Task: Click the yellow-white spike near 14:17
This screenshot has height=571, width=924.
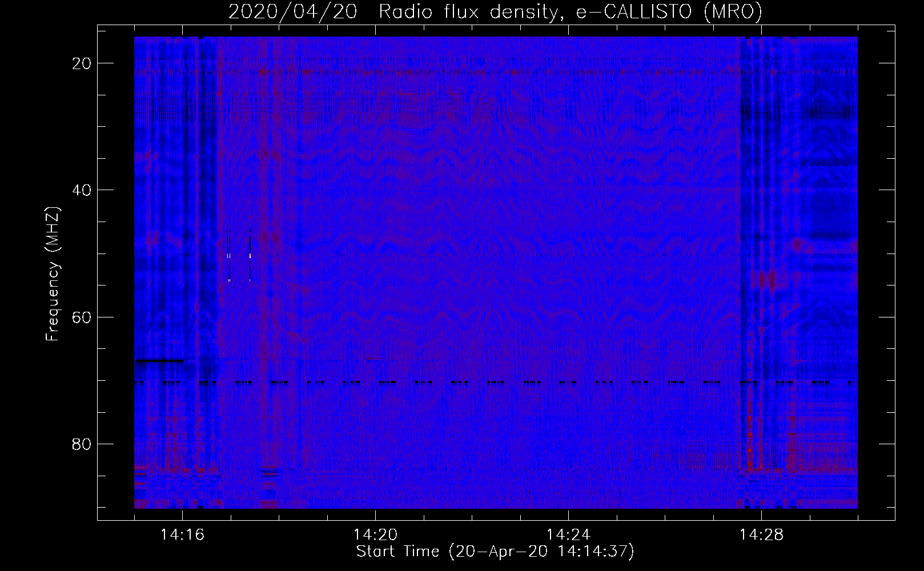Action: pyautogui.click(x=228, y=256)
